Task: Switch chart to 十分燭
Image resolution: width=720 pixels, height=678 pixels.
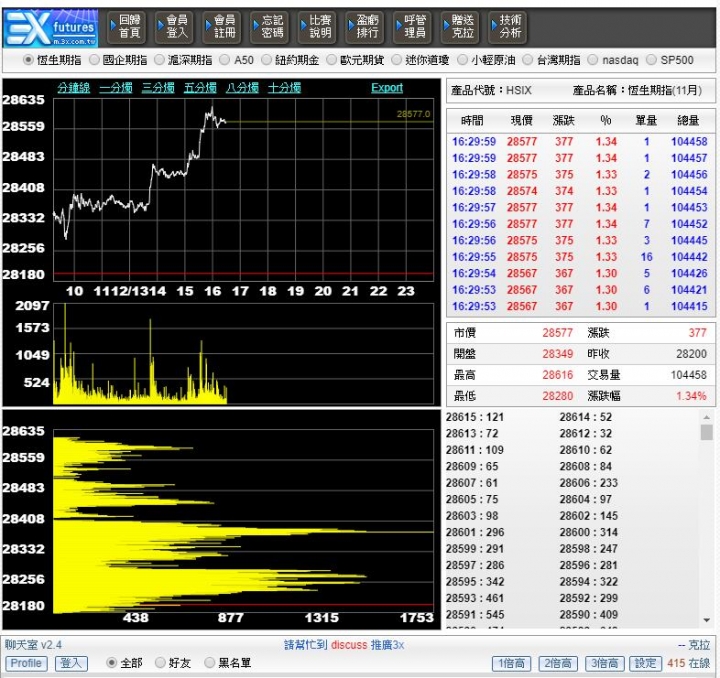Action: point(285,88)
